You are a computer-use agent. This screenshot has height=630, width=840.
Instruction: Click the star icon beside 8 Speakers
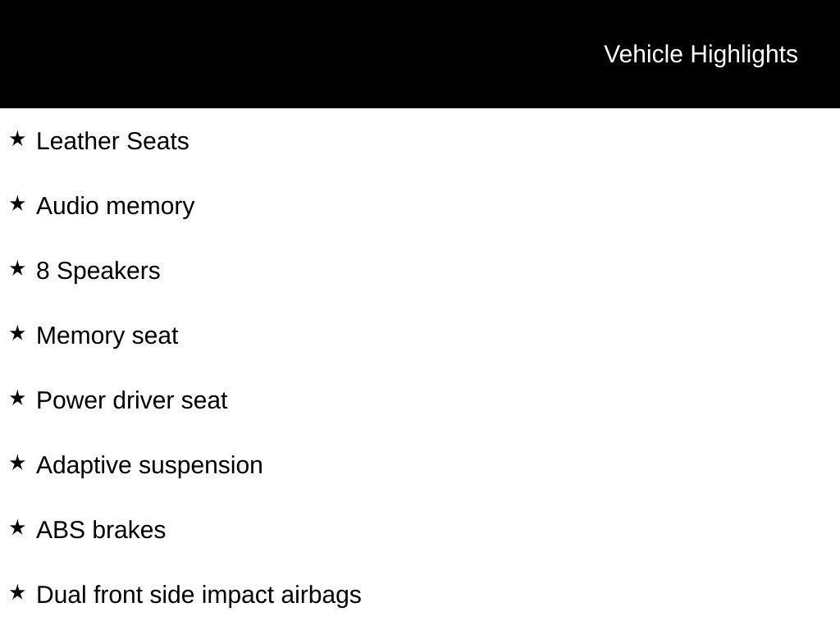point(17,268)
